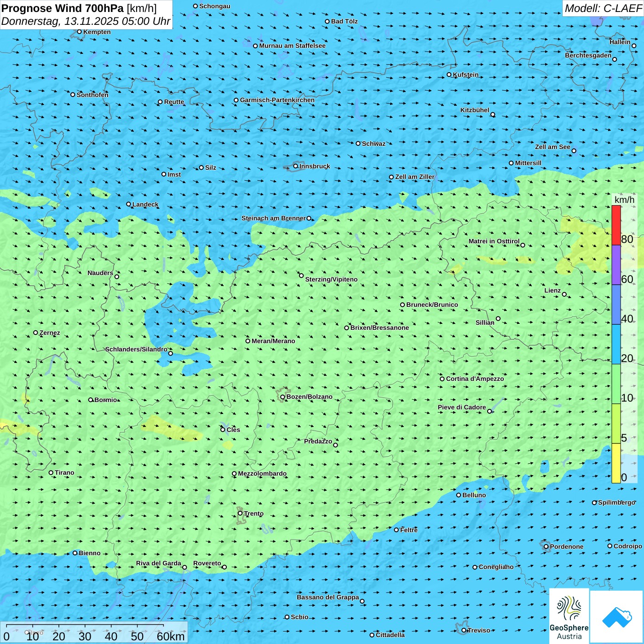Click the GeoSphere Austria logo
Image resolution: width=644 pixels, height=644 pixels.
point(569,615)
